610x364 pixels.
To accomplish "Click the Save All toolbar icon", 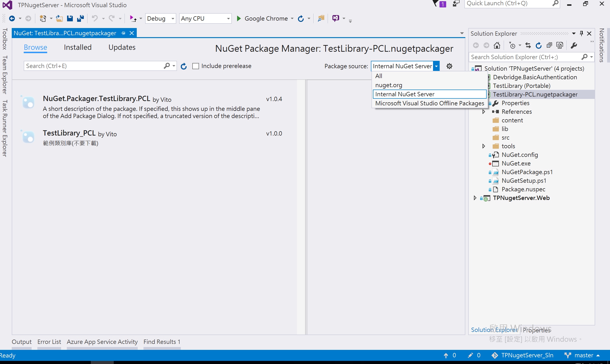I will [80, 18].
